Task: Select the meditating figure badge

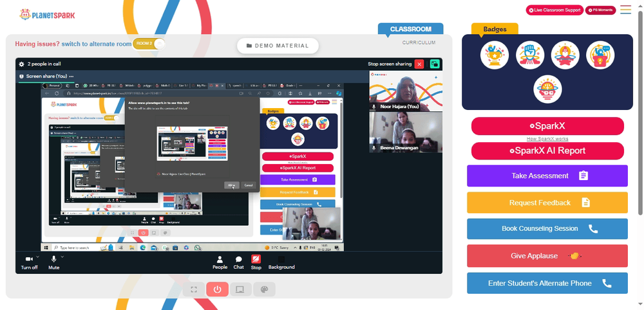Action: 565,55
